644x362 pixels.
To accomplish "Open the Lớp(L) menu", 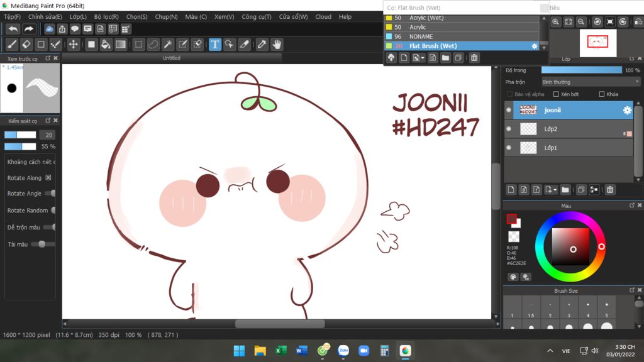I will point(78,17).
